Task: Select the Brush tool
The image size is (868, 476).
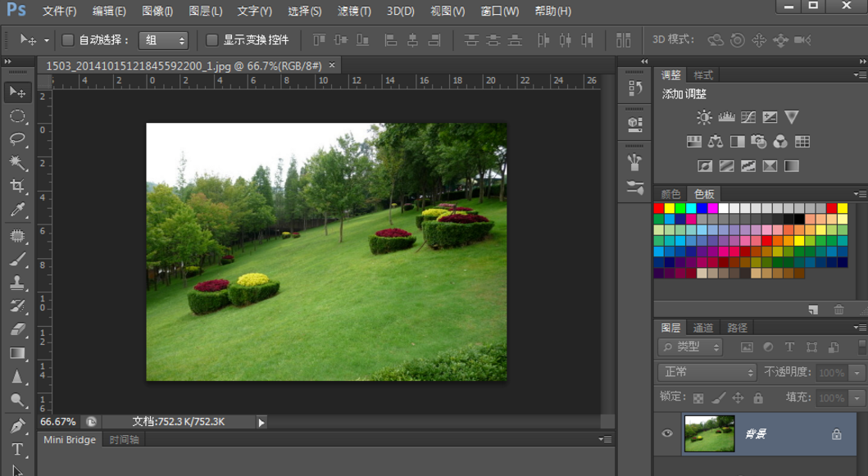Action: (17, 259)
